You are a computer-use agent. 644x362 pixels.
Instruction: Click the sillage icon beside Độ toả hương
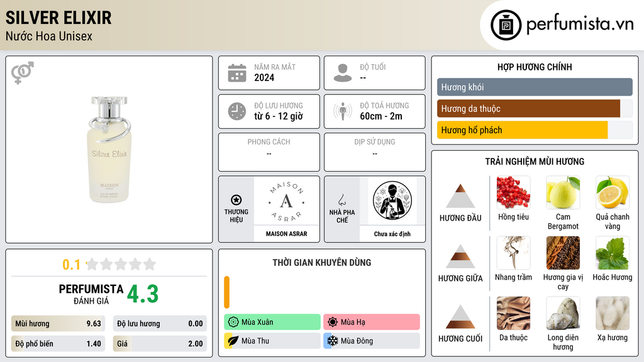click(343, 111)
